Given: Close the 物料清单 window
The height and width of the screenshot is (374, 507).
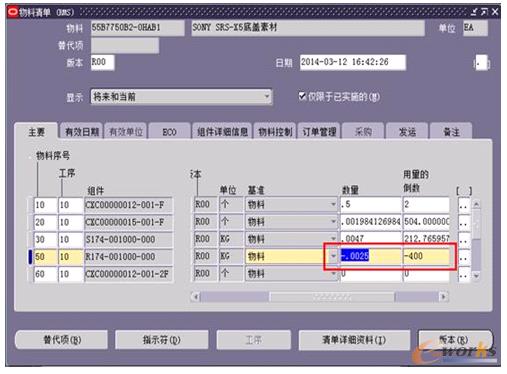Looking at the screenshot, I should 495,12.
